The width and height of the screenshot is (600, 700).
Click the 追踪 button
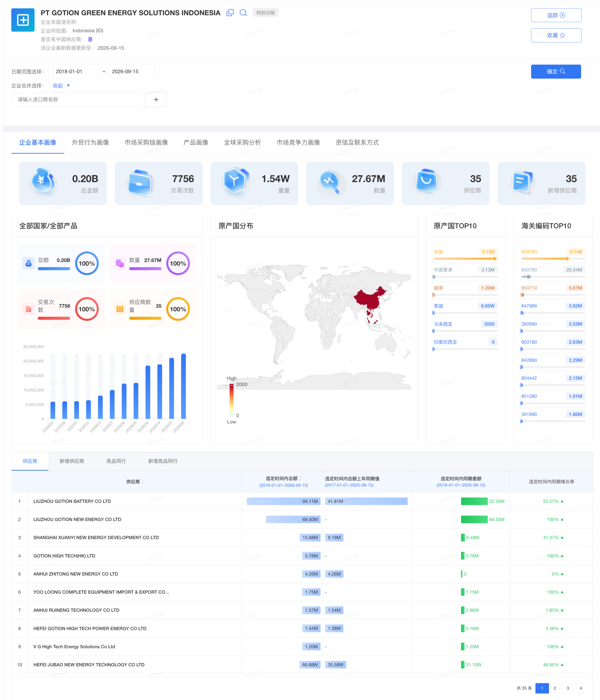556,15
